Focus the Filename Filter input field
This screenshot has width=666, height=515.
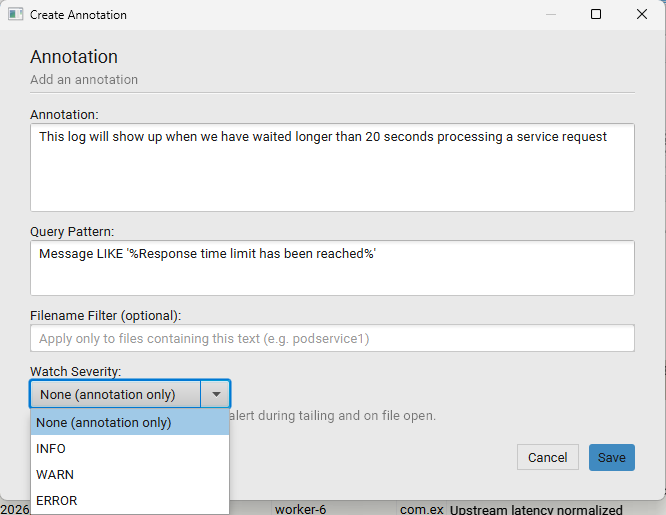pos(332,338)
